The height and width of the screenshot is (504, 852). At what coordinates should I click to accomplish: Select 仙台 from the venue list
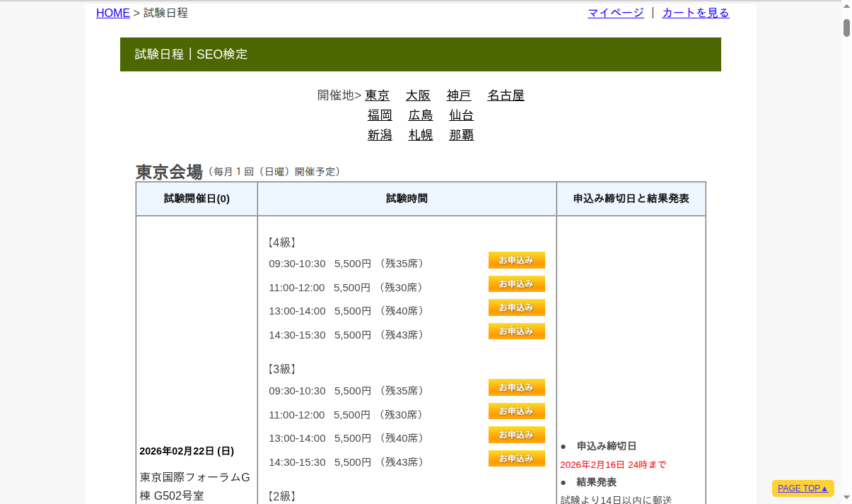click(x=460, y=115)
